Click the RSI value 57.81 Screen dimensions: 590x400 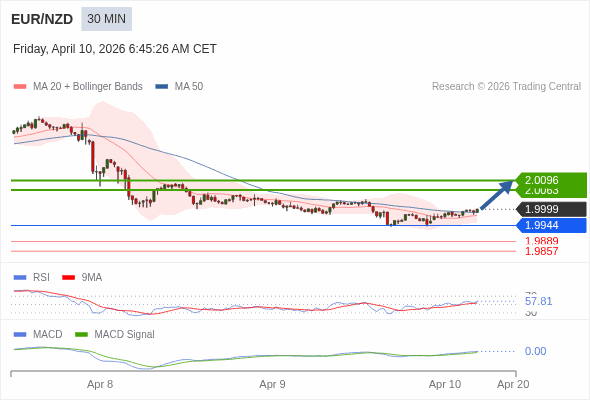[538, 301]
